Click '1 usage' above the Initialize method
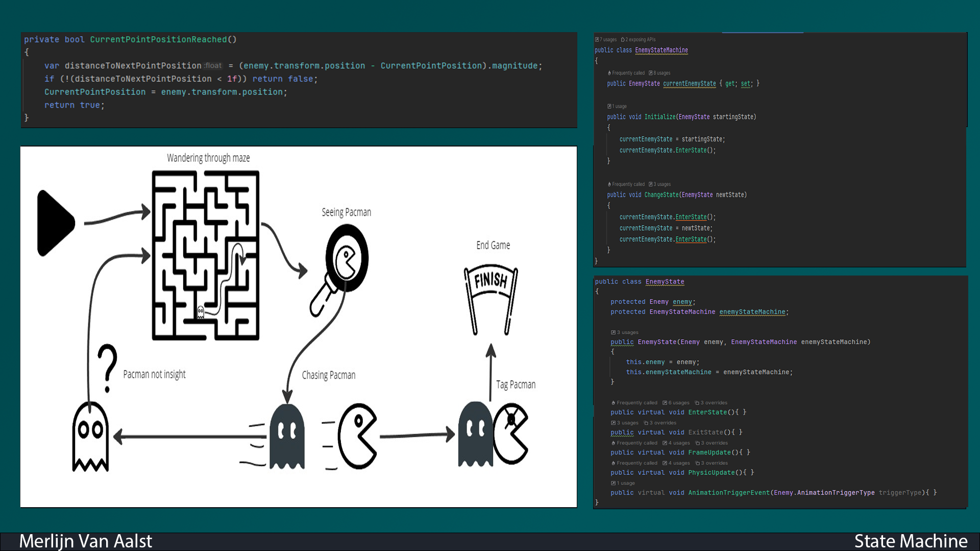Screen dimensions: 980x551 [x=617, y=106]
